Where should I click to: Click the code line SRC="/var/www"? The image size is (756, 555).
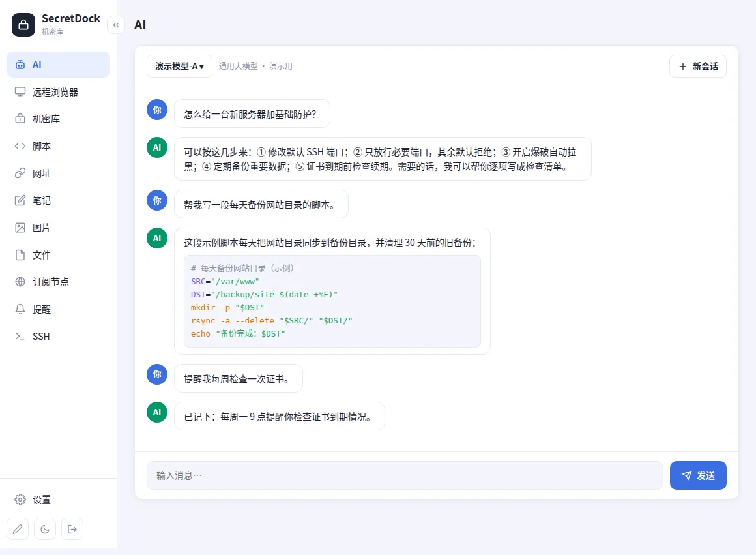coord(225,282)
